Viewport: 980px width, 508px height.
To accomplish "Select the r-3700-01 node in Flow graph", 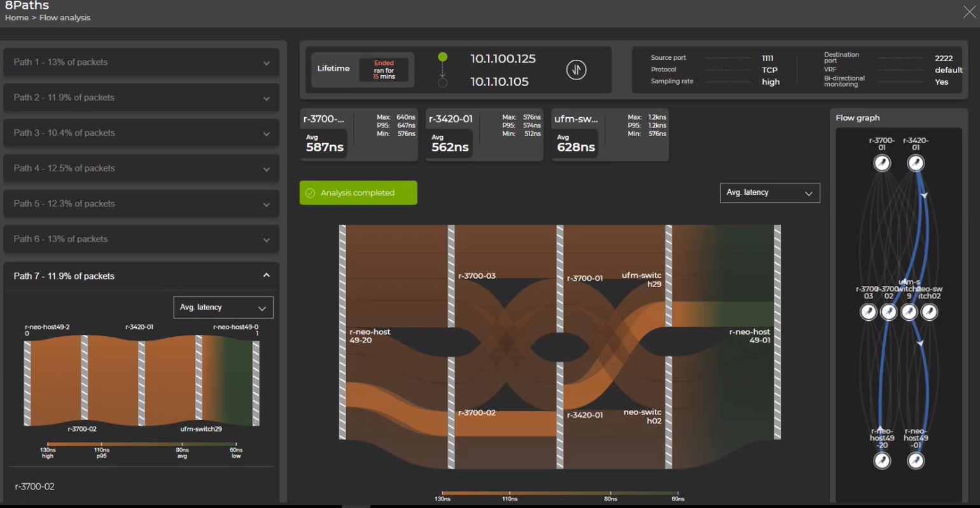I will pos(881,164).
